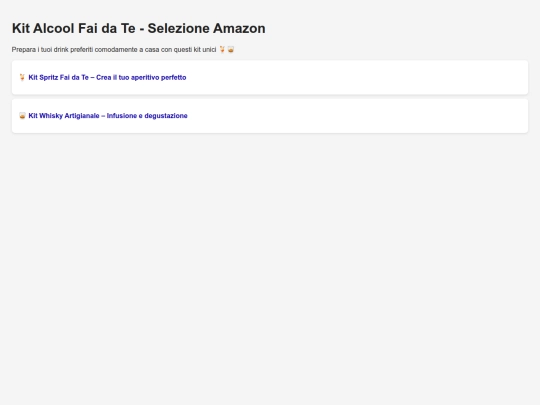Click the whisky tumbler emoji ending the subtitle

click(231, 50)
